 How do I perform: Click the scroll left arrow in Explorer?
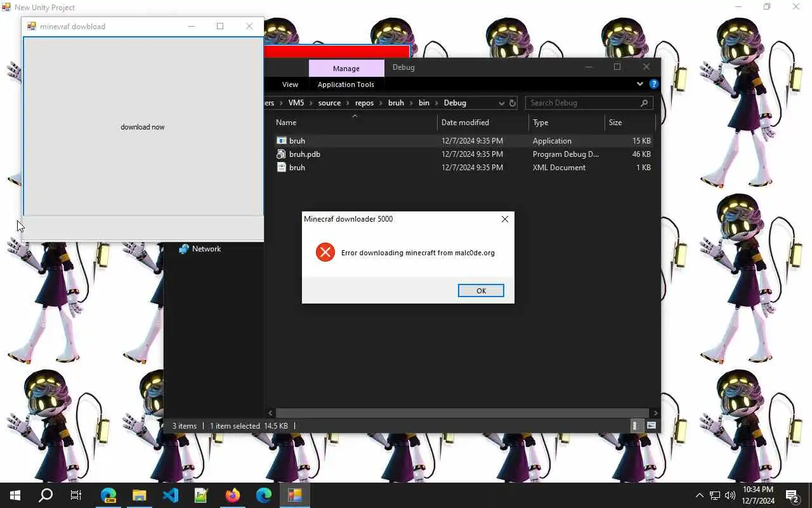pos(271,413)
